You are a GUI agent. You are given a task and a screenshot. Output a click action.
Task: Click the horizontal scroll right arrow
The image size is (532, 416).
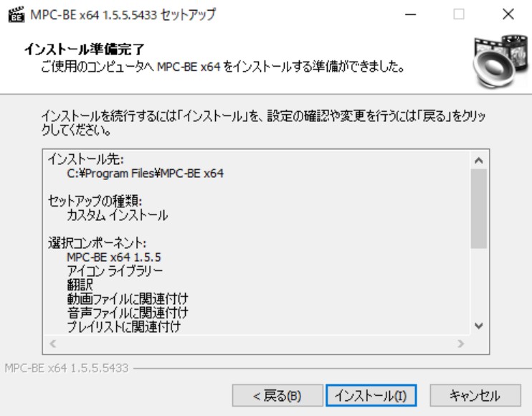click(x=460, y=344)
